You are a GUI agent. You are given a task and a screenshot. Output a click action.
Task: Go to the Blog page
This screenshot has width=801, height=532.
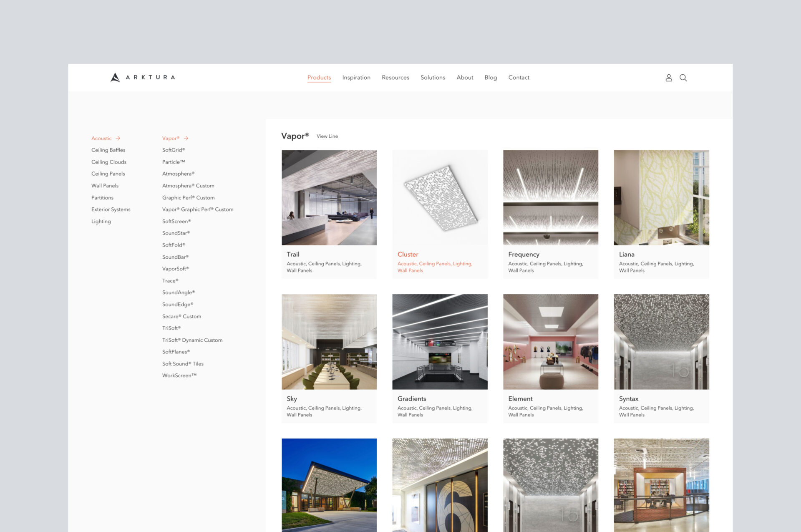click(x=491, y=78)
